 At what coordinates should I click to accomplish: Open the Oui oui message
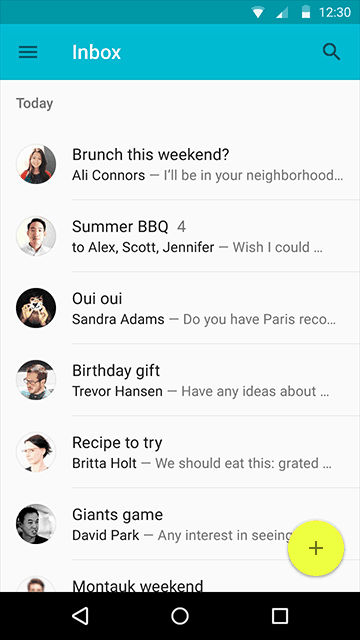click(x=180, y=308)
